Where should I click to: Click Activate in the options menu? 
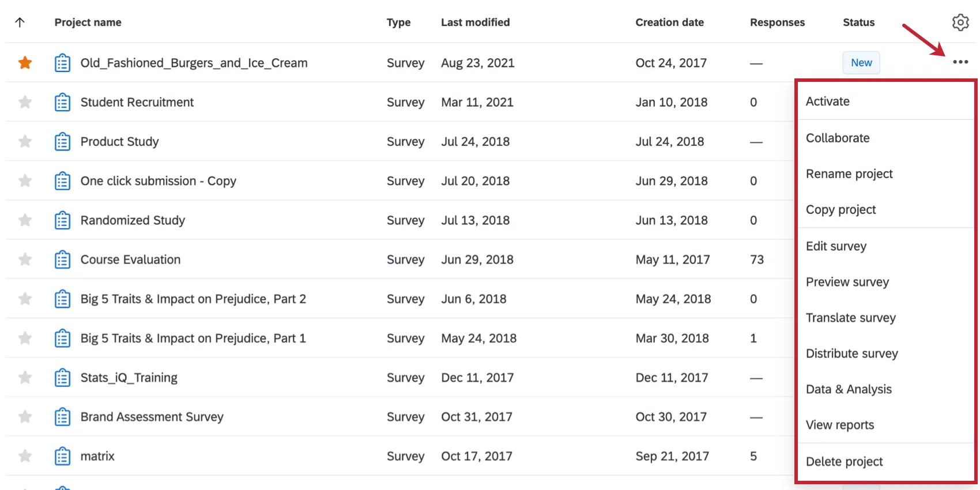(827, 101)
